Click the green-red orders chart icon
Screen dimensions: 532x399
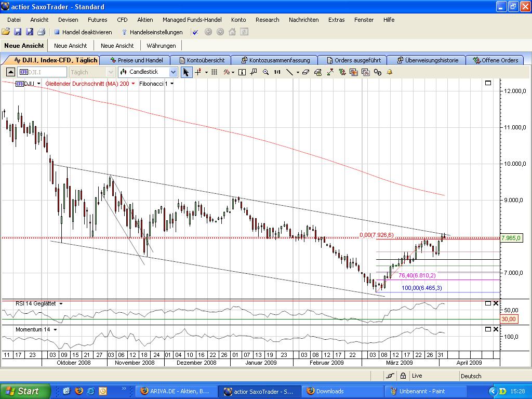point(342,72)
